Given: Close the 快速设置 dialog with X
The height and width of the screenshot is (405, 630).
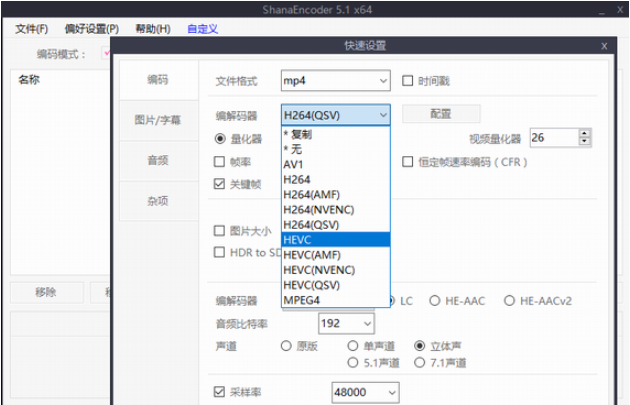Looking at the screenshot, I should click(603, 46).
